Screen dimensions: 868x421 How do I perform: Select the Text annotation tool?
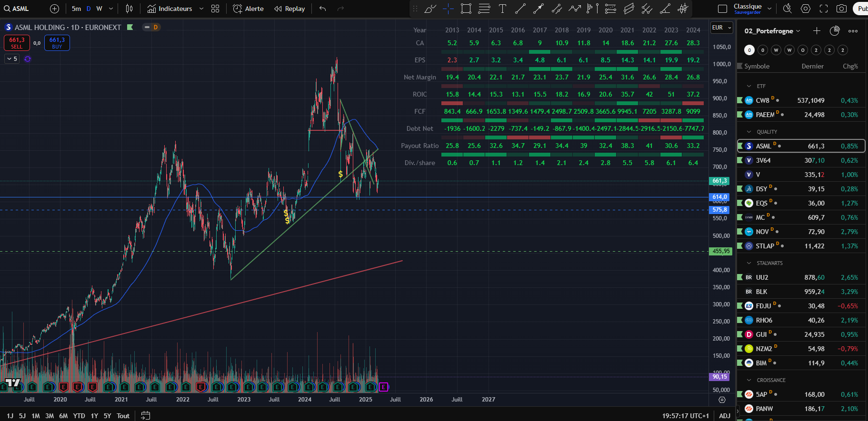(502, 9)
